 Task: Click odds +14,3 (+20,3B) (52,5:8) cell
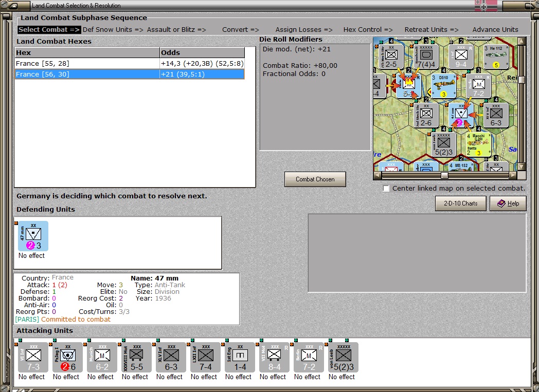point(202,64)
